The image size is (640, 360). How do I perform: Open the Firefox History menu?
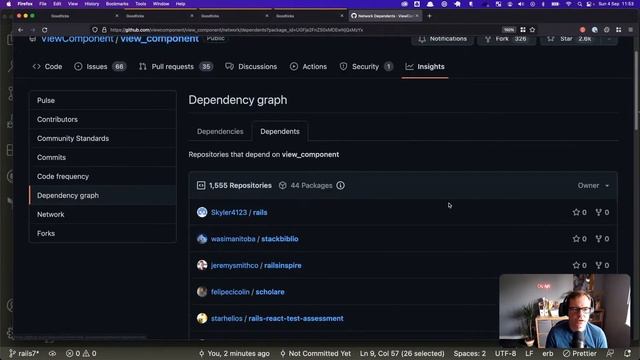pyautogui.click(x=91, y=4)
